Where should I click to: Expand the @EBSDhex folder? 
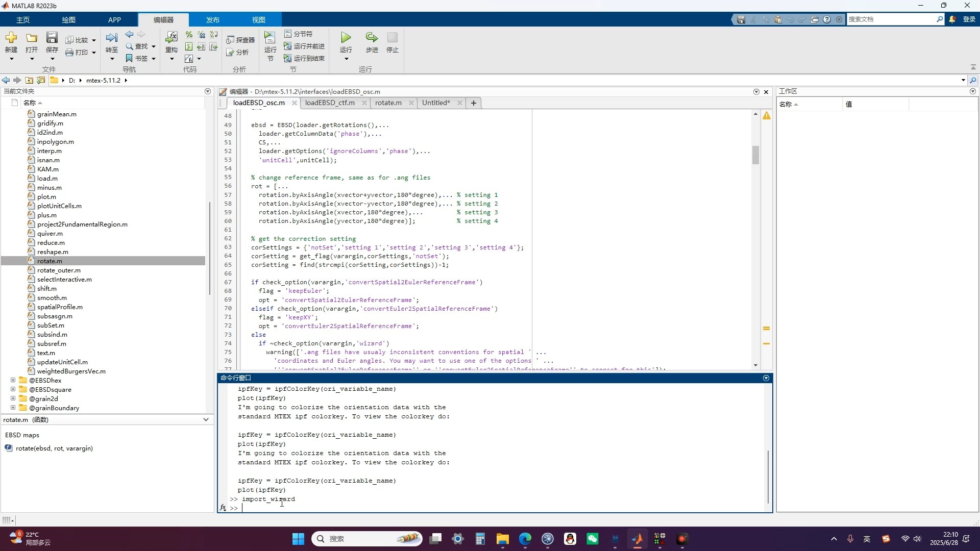click(13, 380)
